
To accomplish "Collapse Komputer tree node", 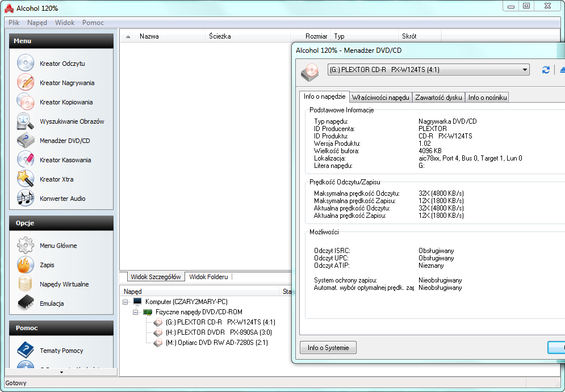I will tap(125, 302).
